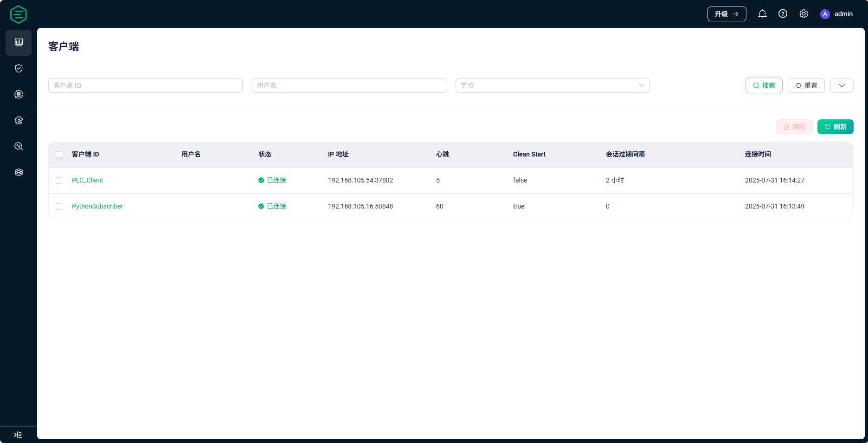Open the notifications bell icon
This screenshot has width=868, height=443.
pos(762,14)
